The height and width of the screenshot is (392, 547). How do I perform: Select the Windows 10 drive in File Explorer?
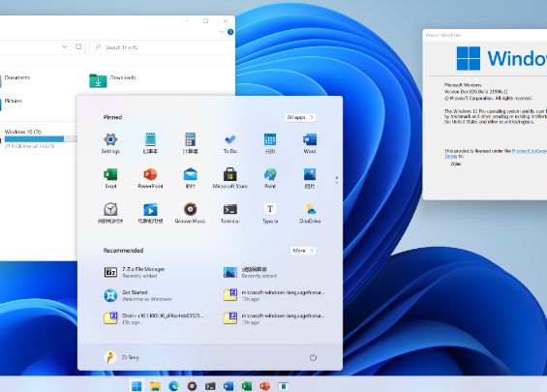[x=39, y=138]
